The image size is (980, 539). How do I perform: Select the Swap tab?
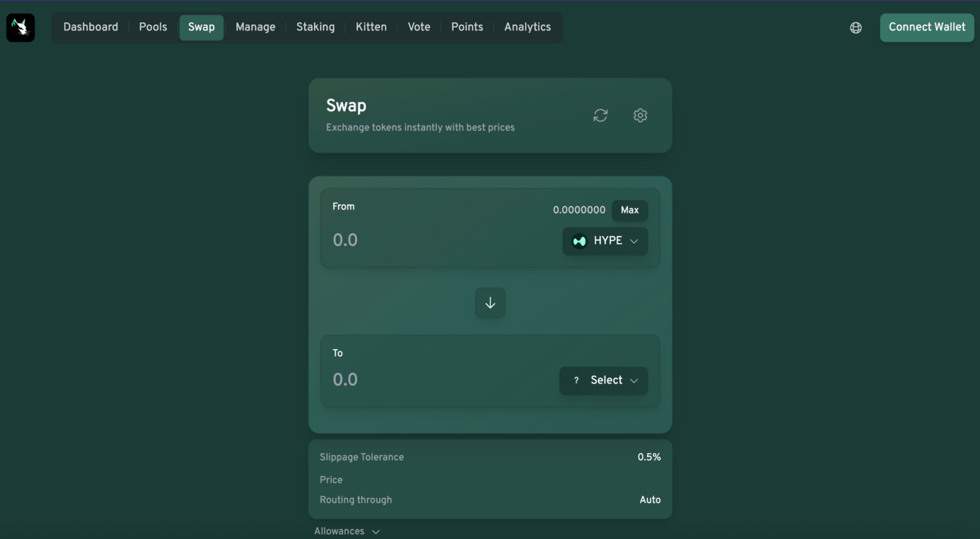pyautogui.click(x=202, y=27)
